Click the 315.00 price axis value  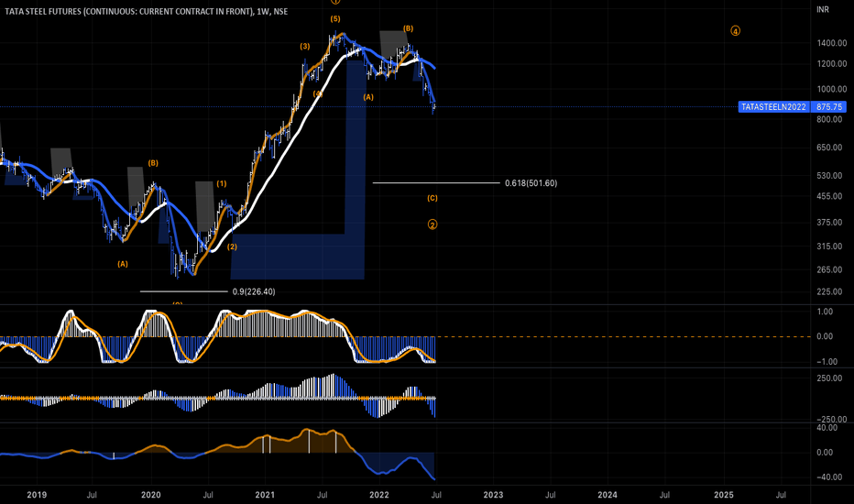[829, 247]
